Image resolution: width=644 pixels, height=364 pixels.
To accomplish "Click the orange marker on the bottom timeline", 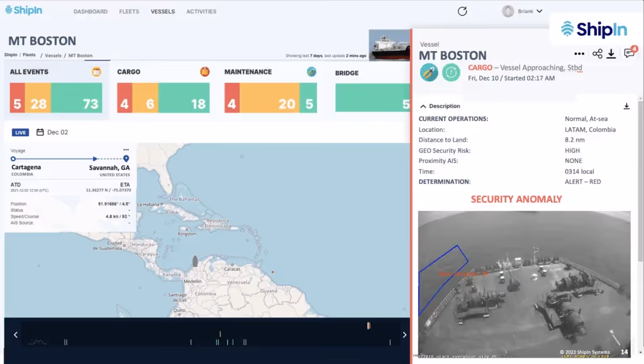I will click(368, 326).
